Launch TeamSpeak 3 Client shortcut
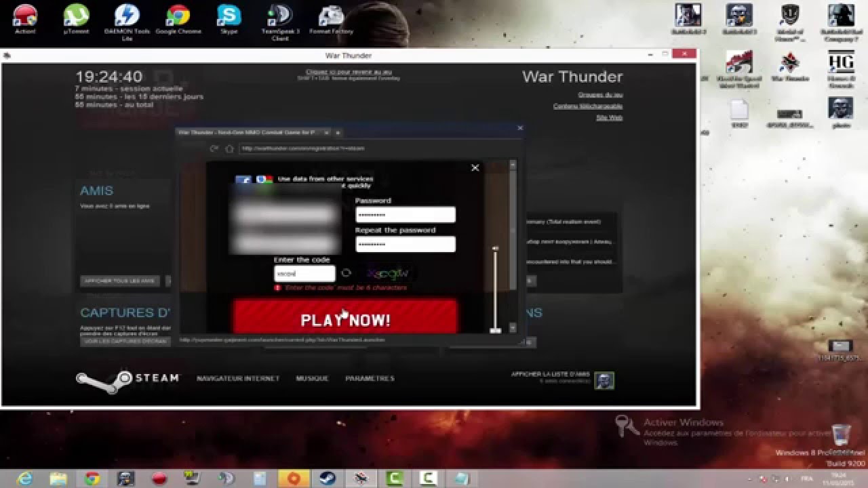The width and height of the screenshot is (868, 488). [x=280, y=22]
